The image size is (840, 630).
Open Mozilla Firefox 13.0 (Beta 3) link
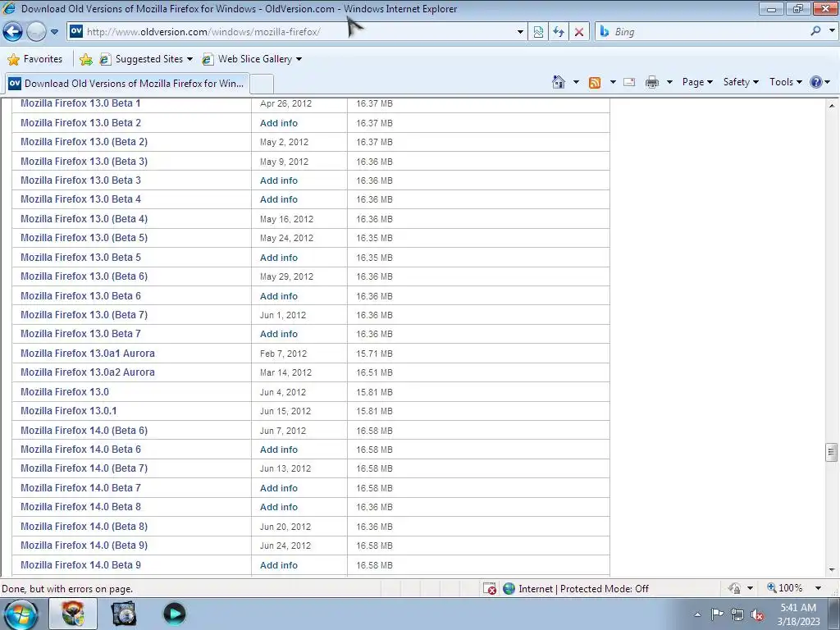click(84, 162)
